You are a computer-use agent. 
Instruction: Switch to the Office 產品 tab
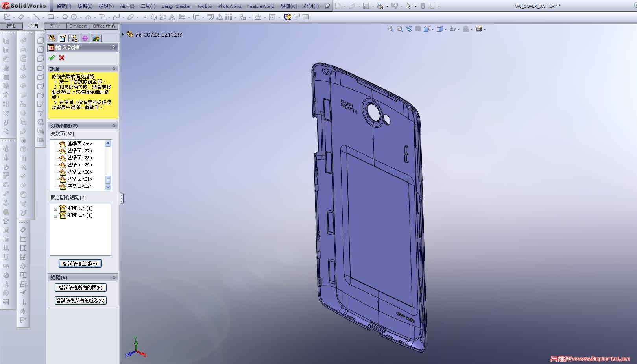click(x=104, y=26)
